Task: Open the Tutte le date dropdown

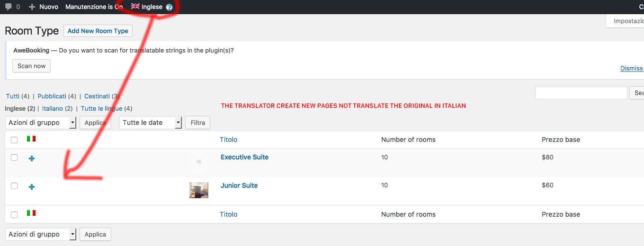Action: tap(151, 123)
